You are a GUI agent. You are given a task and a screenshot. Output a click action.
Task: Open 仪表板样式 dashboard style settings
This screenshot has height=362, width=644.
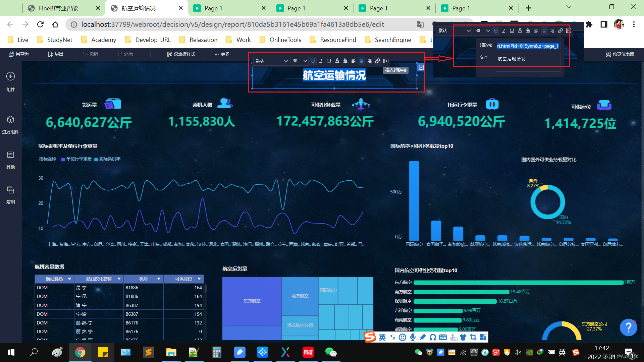pyautogui.click(x=181, y=54)
